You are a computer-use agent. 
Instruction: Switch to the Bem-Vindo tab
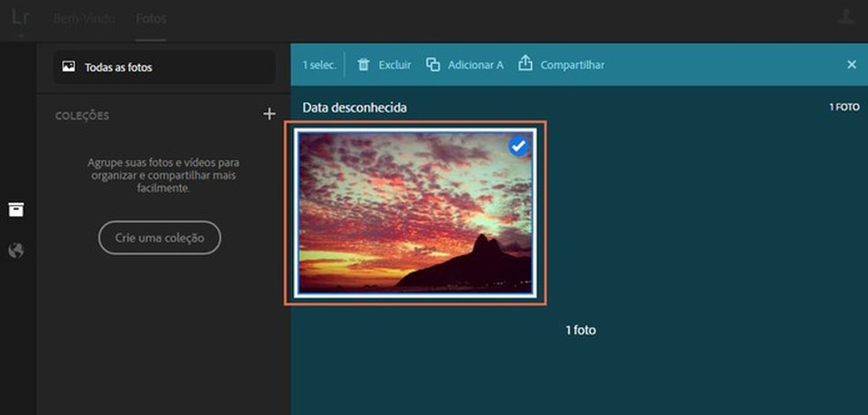point(84,19)
